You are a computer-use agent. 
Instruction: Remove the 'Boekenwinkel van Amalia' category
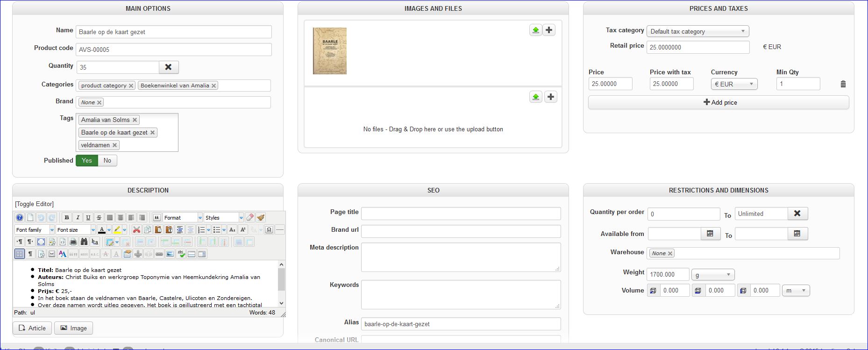pyautogui.click(x=213, y=86)
